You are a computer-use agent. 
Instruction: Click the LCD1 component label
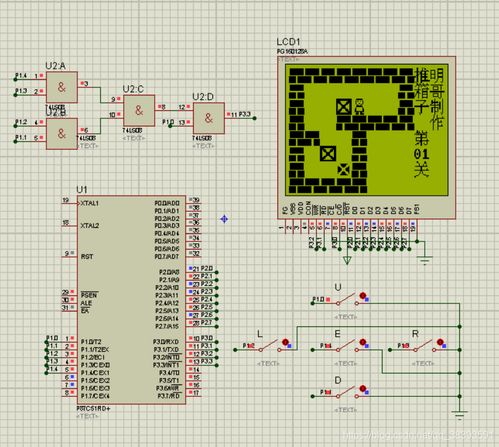pyautogui.click(x=288, y=42)
